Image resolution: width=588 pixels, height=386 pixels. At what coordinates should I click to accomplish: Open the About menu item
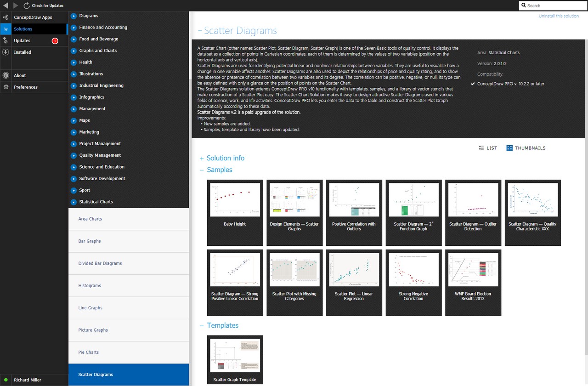point(34,75)
